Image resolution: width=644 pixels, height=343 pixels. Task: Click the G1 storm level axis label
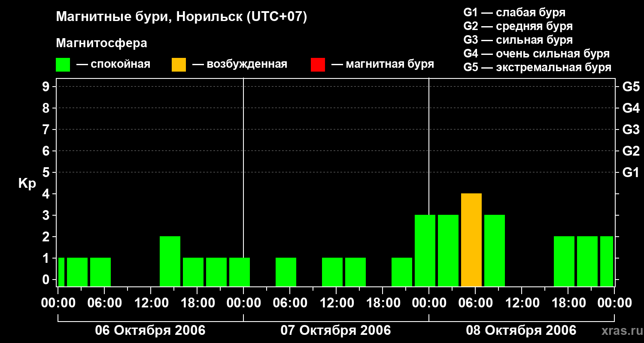631,172
